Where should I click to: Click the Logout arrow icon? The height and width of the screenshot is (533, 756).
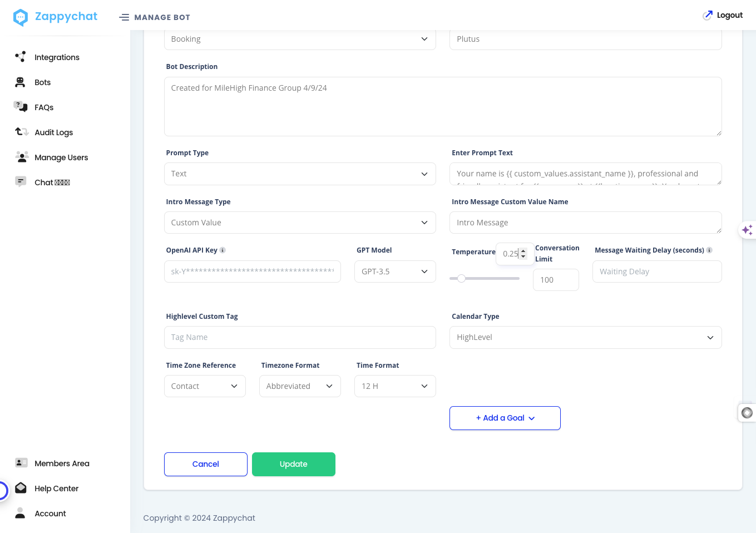[708, 15]
